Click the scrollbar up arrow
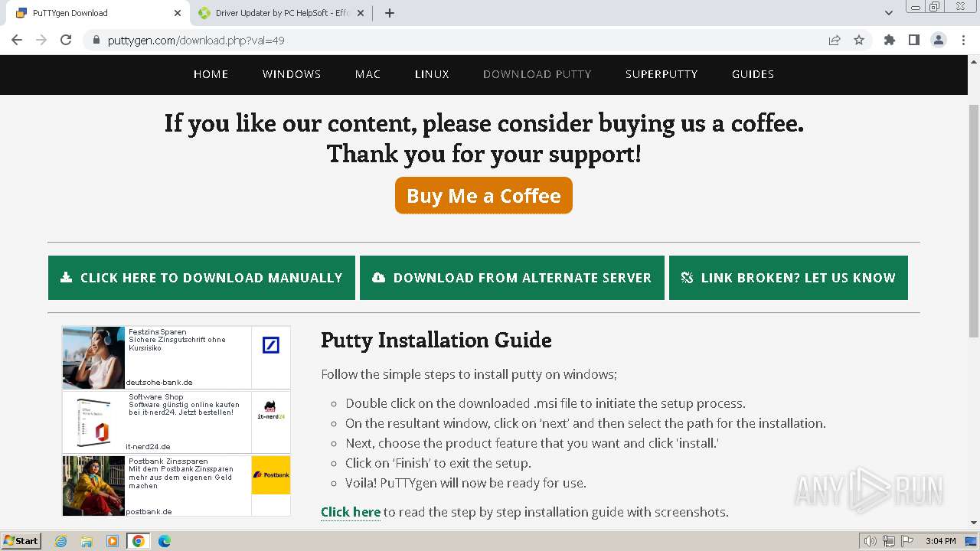This screenshot has height=551, width=980. (x=974, y=60)
